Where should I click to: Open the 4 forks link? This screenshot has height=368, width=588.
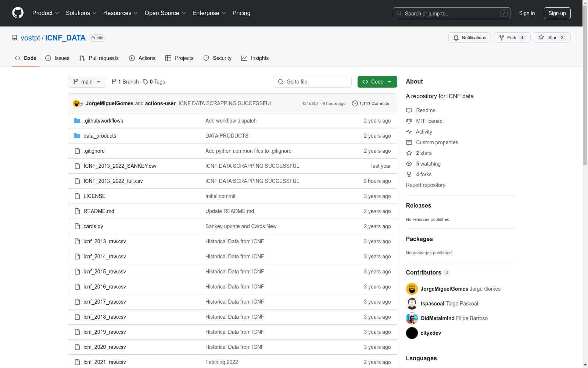pyautogui.click(x=424, y=174)
